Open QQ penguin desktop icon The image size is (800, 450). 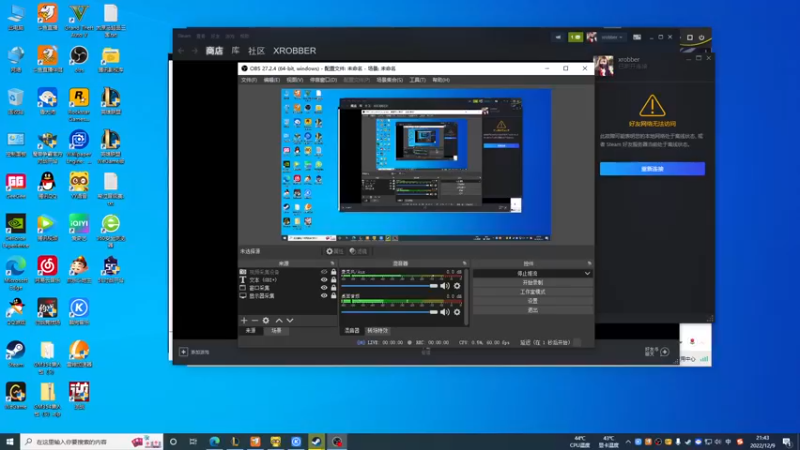pyautogui.click(x=47, y=186)
